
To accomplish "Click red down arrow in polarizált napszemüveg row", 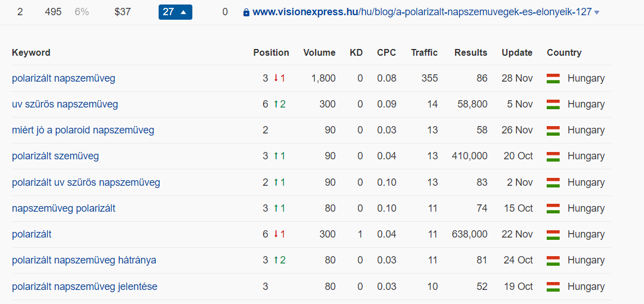I will (x=276, y=78).
